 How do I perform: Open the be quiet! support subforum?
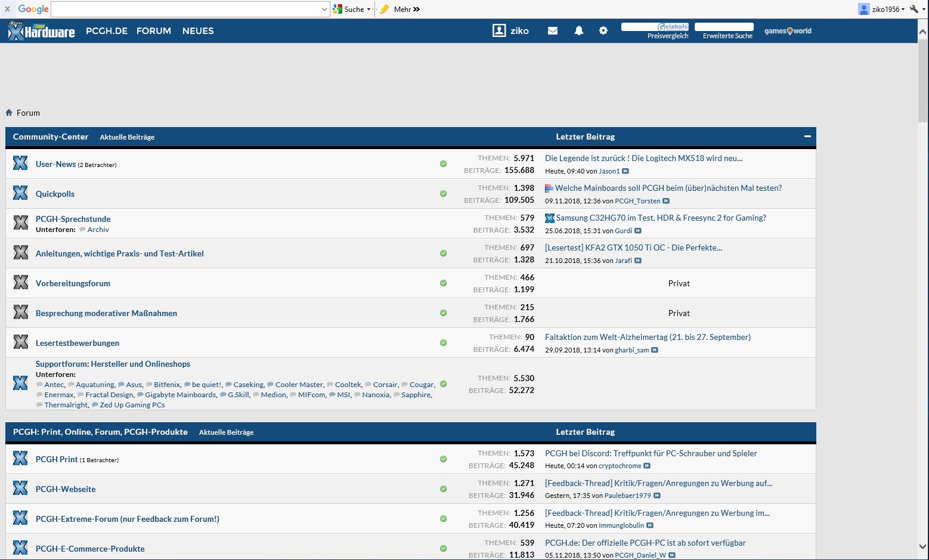(206, 385)
